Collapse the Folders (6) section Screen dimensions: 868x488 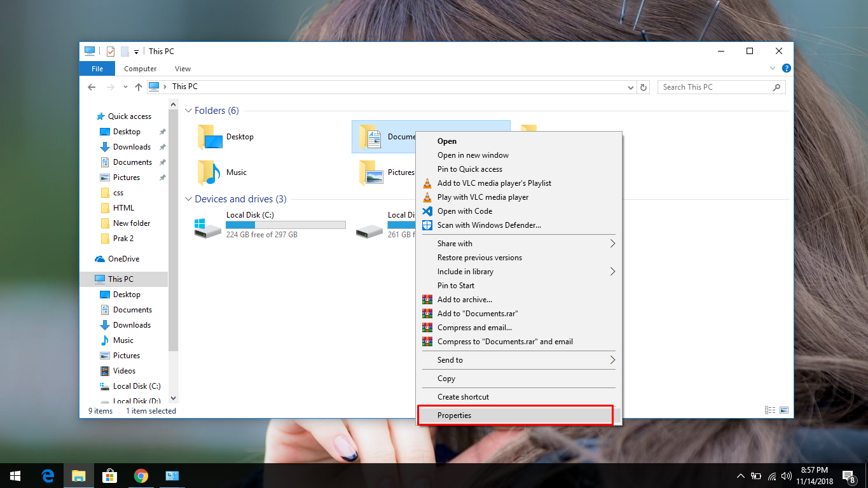pos(188,110)
